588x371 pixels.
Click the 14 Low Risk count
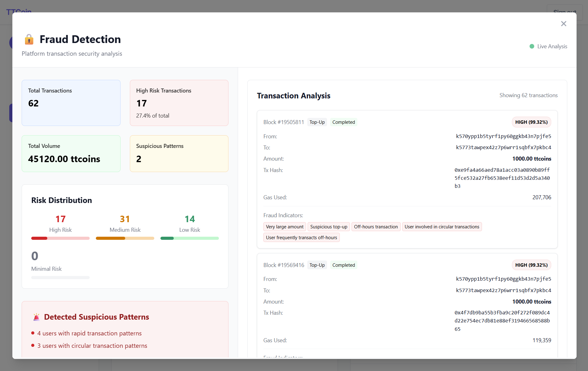[190, 219]
